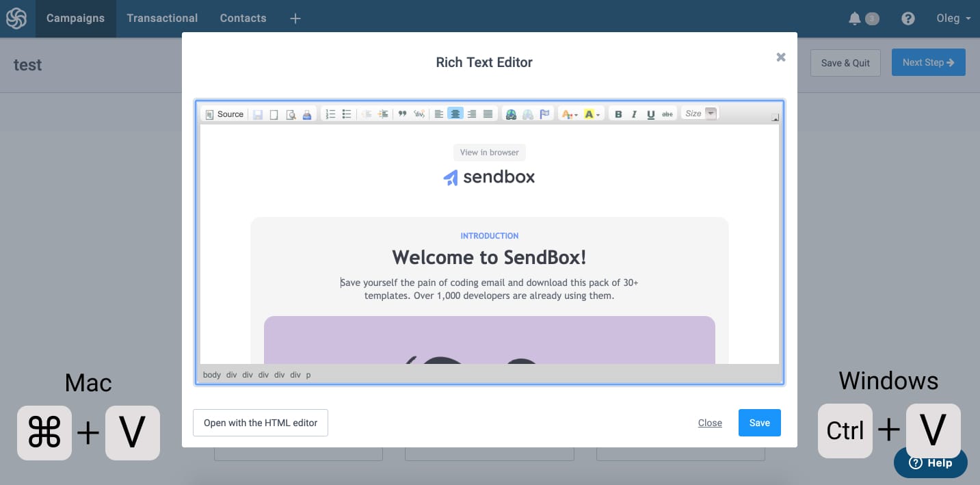The image size is (980, 485).
Task: Click the paragraph starting Save yourself the pain
Action: [x=490, y=289]
